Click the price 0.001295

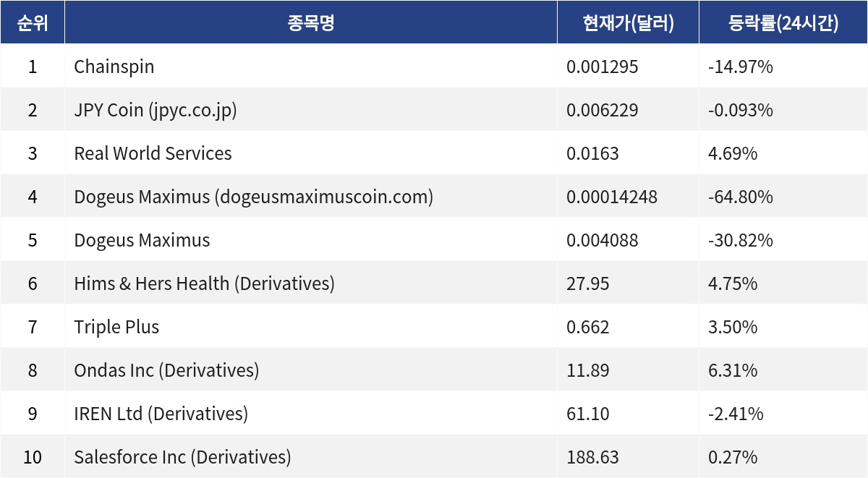[x=603, y=67]
